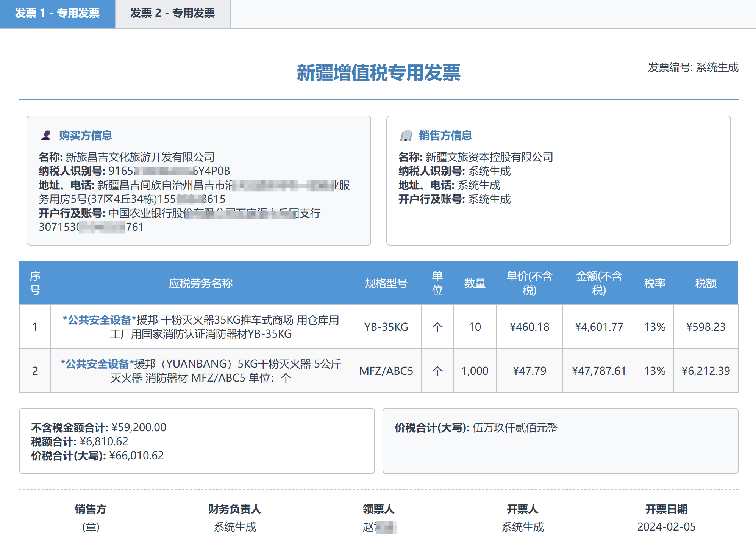Screen dimensions: 756x551
Task: Click the 规格型号 column header
Action: coord(386,283)
